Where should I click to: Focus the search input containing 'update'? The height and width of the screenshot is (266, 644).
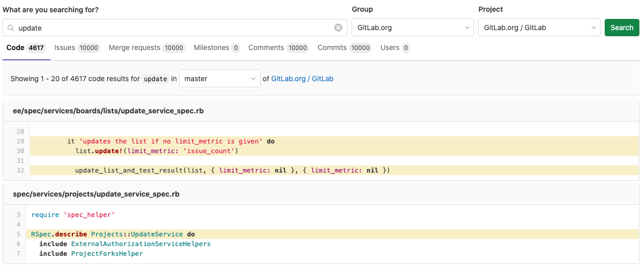[x=174, y=28]
